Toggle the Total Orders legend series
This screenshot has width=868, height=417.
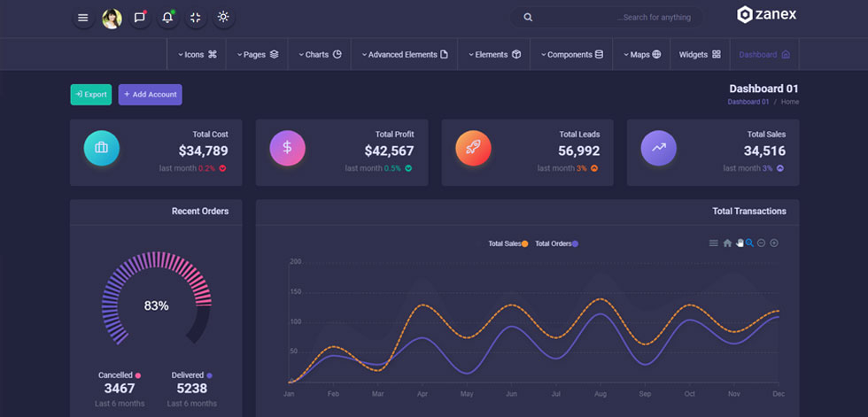coord(556,243)
